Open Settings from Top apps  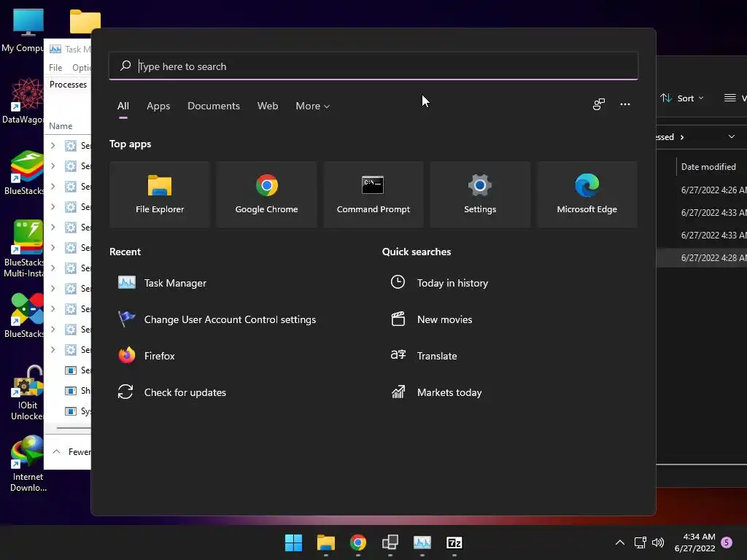(480, 194)
